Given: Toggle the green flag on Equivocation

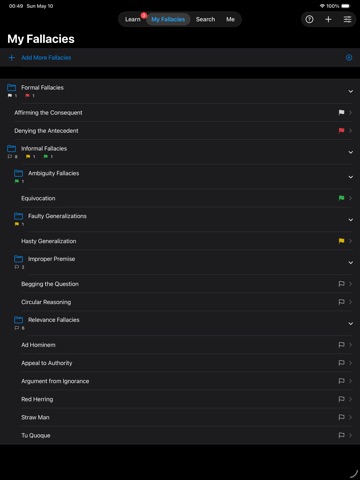Looking at the screenshot, I should (x=341, y=198).
